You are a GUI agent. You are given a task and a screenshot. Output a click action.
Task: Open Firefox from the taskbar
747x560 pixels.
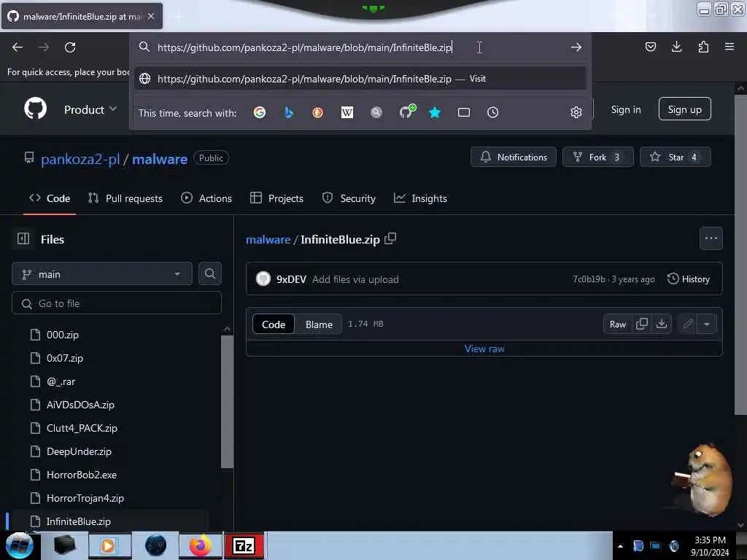click(200, 545)
